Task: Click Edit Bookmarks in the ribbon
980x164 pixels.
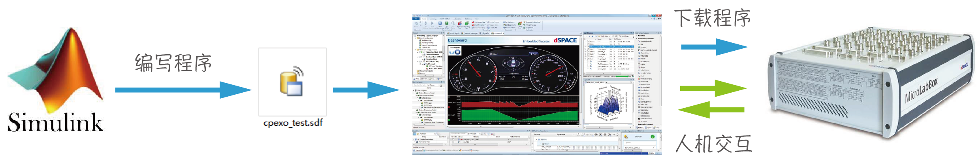Action: coord(510,25)
